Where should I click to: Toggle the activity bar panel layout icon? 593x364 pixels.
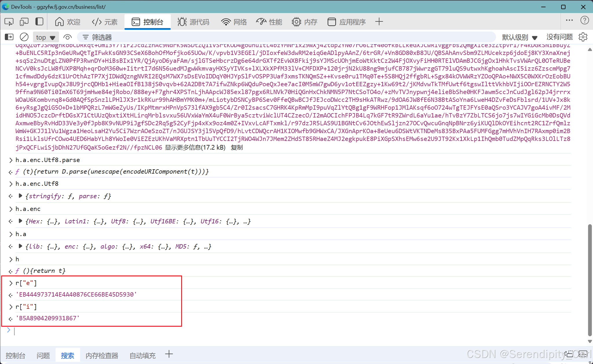(x=39, y=21)
